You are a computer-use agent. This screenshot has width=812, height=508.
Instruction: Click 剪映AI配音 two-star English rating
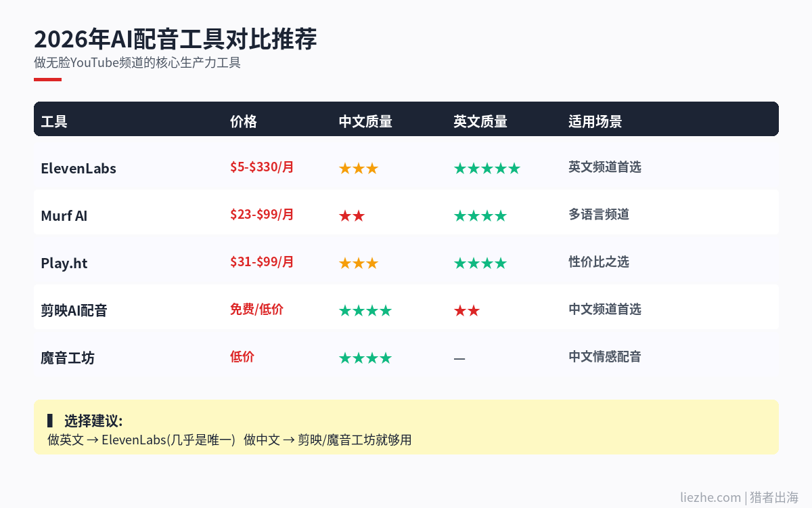(x=467, y=311)
